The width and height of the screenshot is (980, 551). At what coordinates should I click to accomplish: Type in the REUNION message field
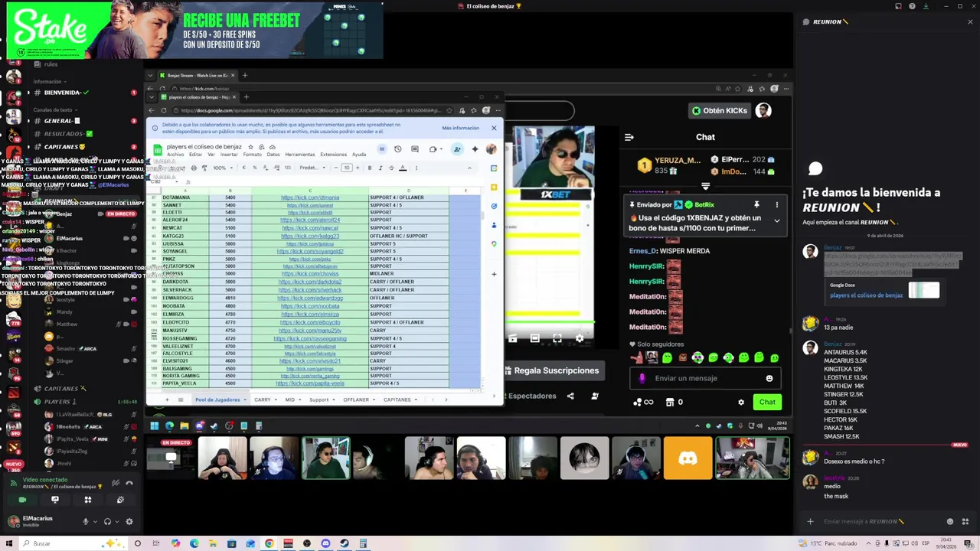[x=880, y=522]
